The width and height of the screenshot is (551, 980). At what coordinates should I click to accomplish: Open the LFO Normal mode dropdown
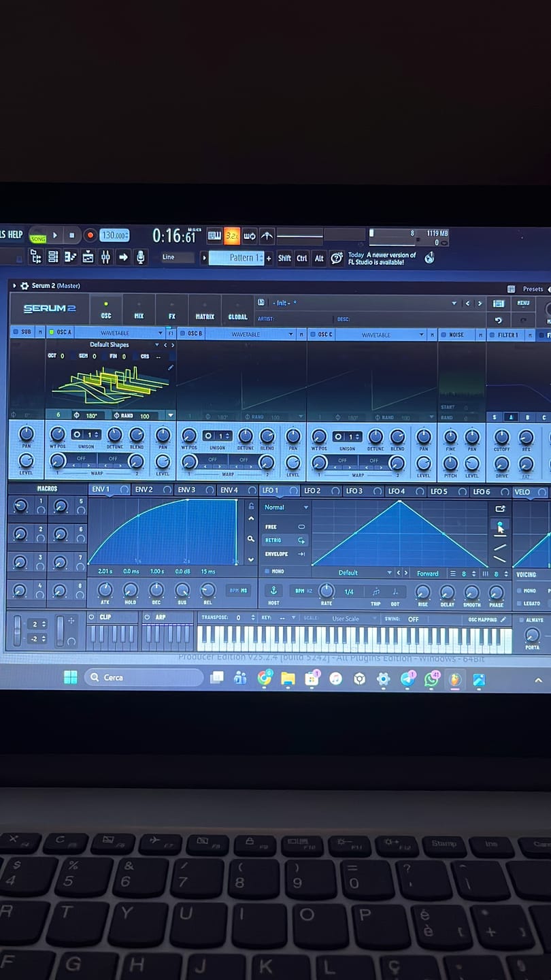(286, 507)
